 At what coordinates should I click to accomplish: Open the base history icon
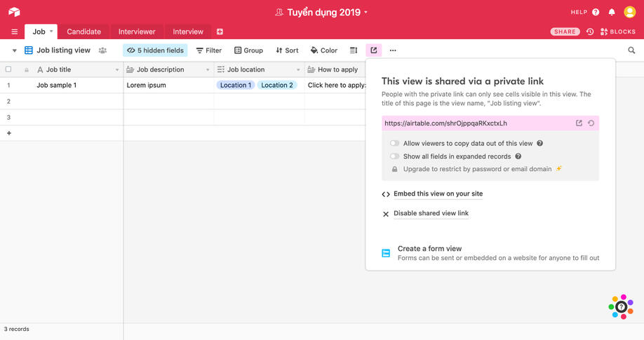pyautogui.click(x=590, y=32)
